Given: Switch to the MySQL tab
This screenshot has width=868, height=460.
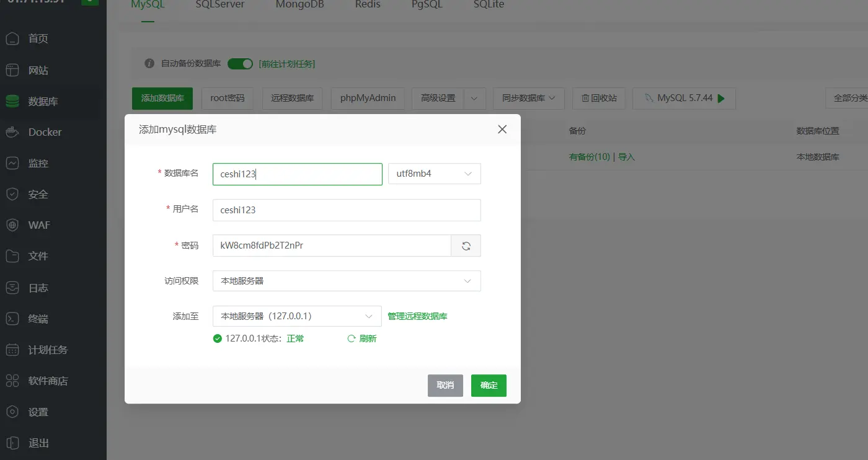Looking at the screenshot, I should [x=147, y=5].
